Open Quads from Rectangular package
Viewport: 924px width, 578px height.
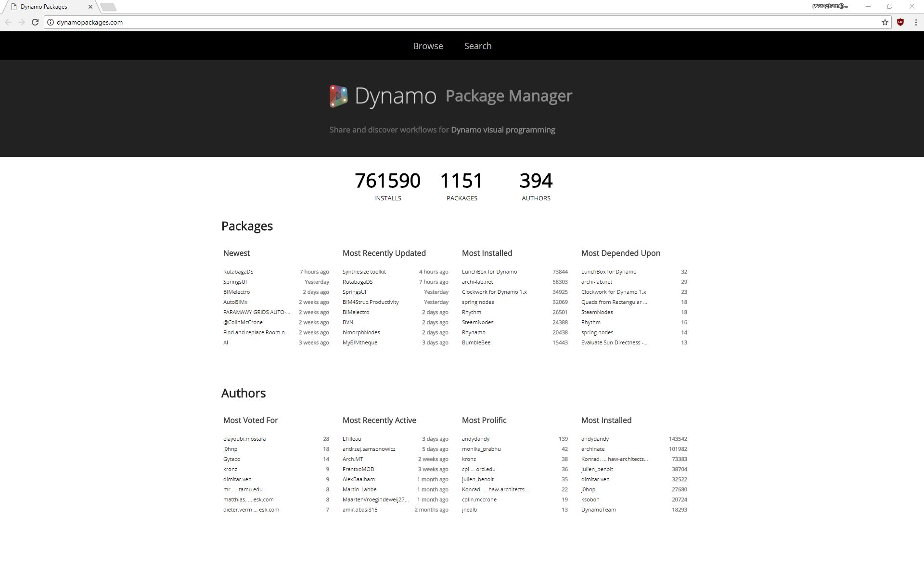click(614, 302)
